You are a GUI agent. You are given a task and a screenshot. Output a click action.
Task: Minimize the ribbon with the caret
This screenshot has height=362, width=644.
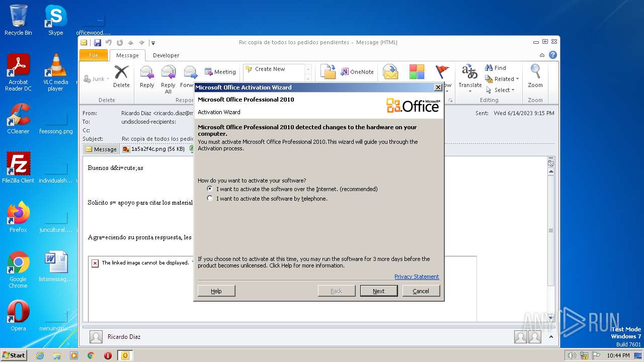click(x=542, y=55)
